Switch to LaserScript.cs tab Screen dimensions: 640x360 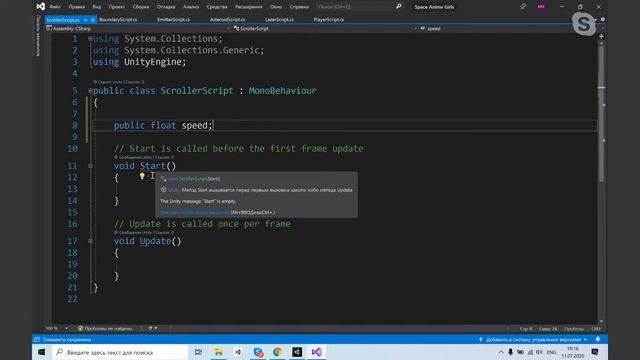(279, 20)
